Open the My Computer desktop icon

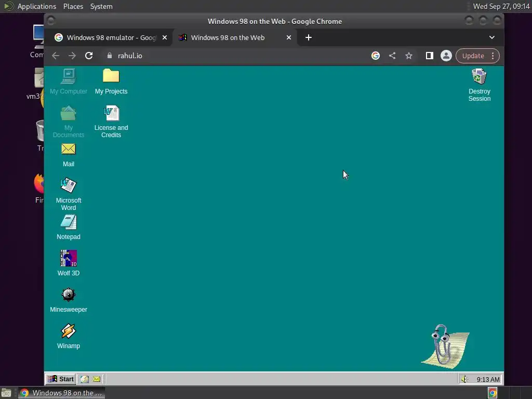[68, 82]
